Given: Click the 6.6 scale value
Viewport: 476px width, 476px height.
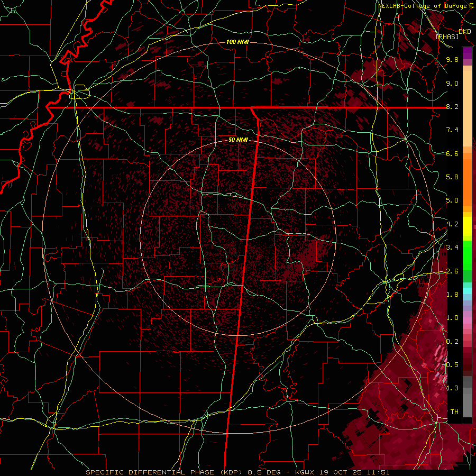Looking at the screenshot, I should 452,154.
